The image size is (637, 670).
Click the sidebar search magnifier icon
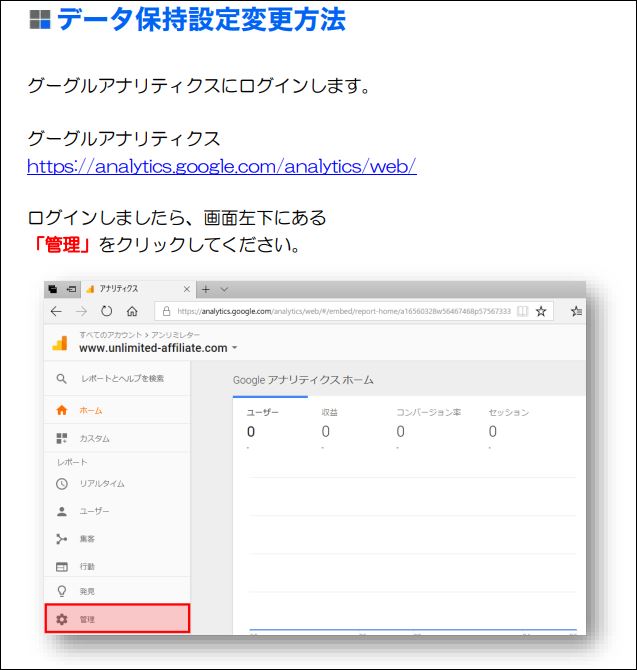(x=62, y=379)
